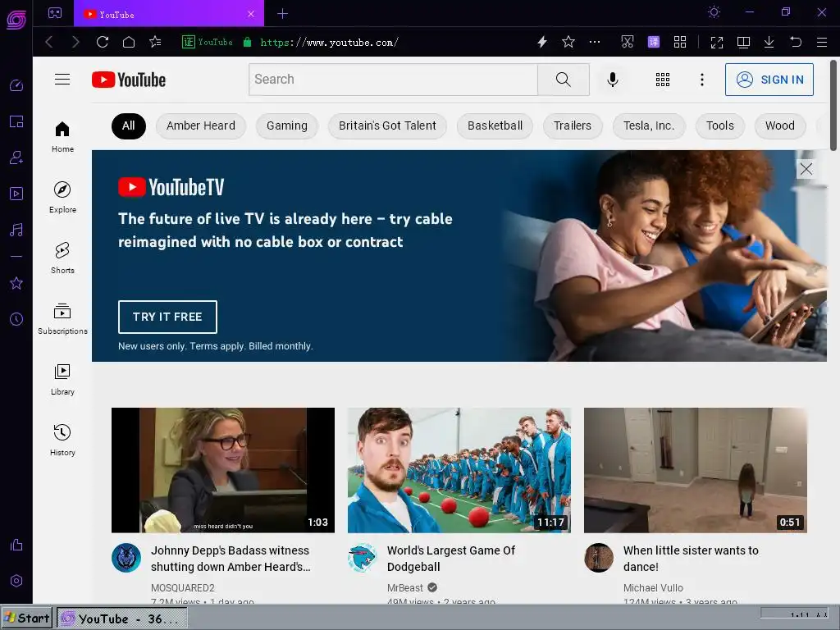Select the YouTube browser tab
The width and height of the screenshot is (840, 630).
[169, 14]
